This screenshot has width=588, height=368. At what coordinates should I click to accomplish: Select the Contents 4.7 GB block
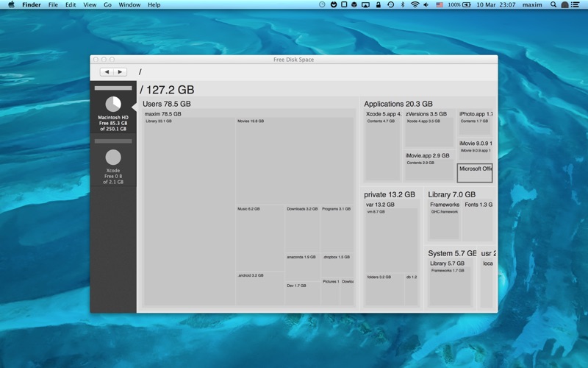(382, 149)
